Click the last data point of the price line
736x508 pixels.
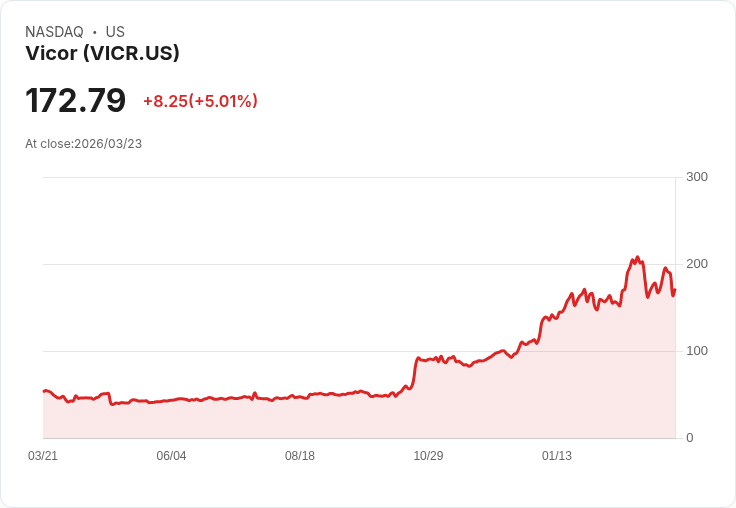click(675, 290)
